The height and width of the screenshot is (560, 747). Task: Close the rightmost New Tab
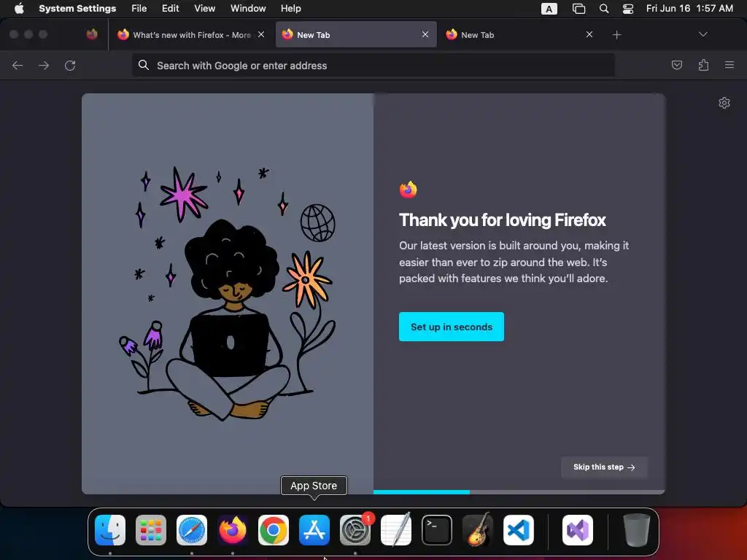pos(589,34)
